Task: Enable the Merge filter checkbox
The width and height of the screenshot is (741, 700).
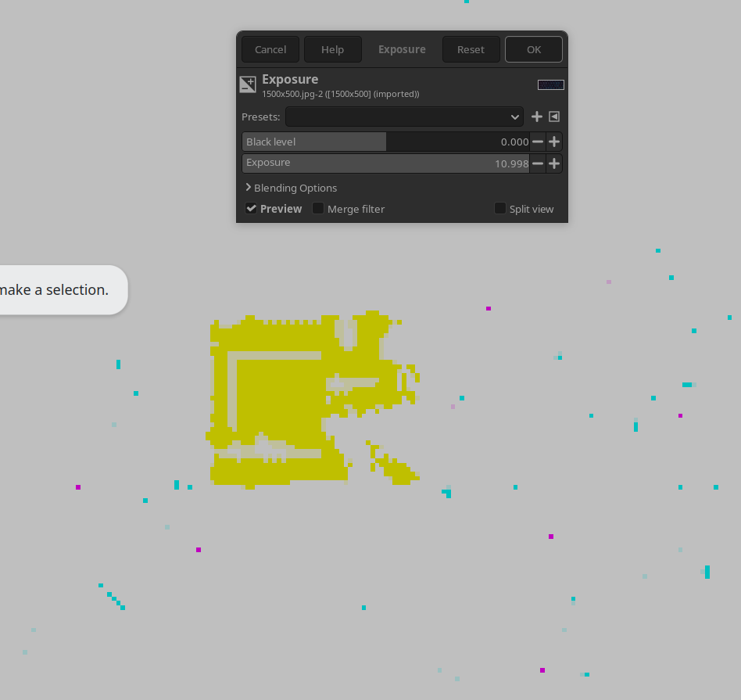Action: tap(318, 208)
